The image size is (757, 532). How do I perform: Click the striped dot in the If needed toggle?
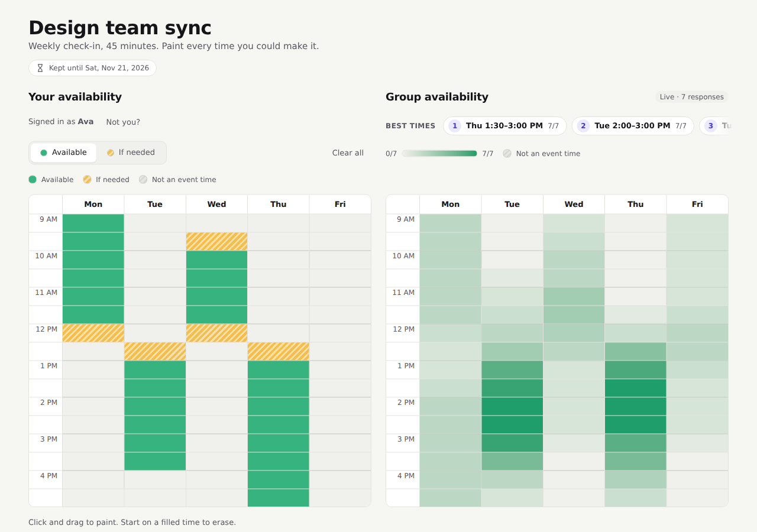pyautogui.click(x=111, y=153)
